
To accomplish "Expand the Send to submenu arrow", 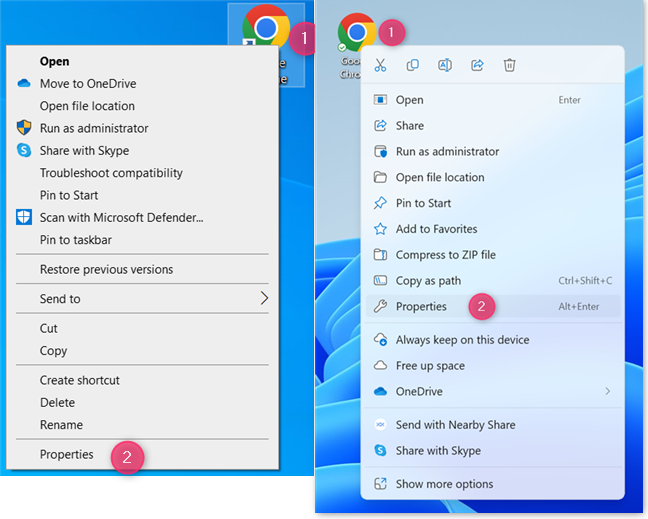I will [x=264, y=298].
